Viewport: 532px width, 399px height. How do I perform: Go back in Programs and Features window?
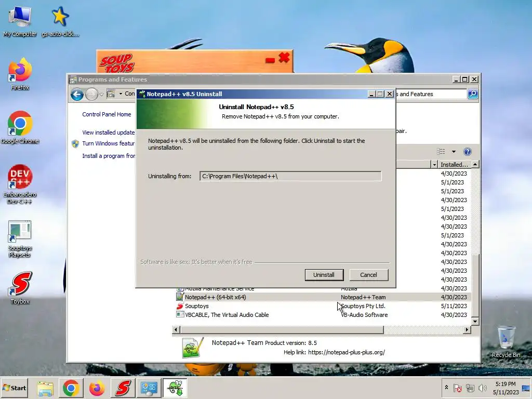[x=77, y=95]
